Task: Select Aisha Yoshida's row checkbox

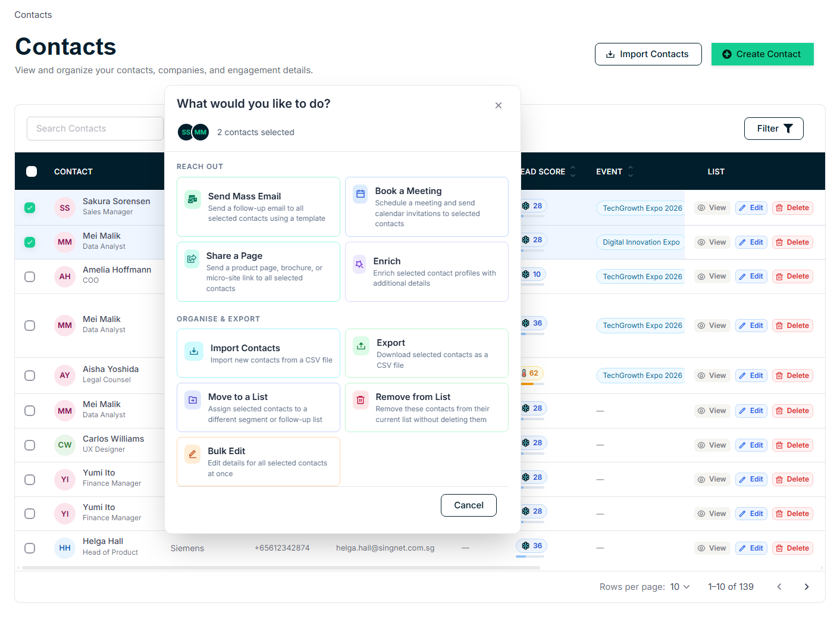Action: (x=30, y=376)
